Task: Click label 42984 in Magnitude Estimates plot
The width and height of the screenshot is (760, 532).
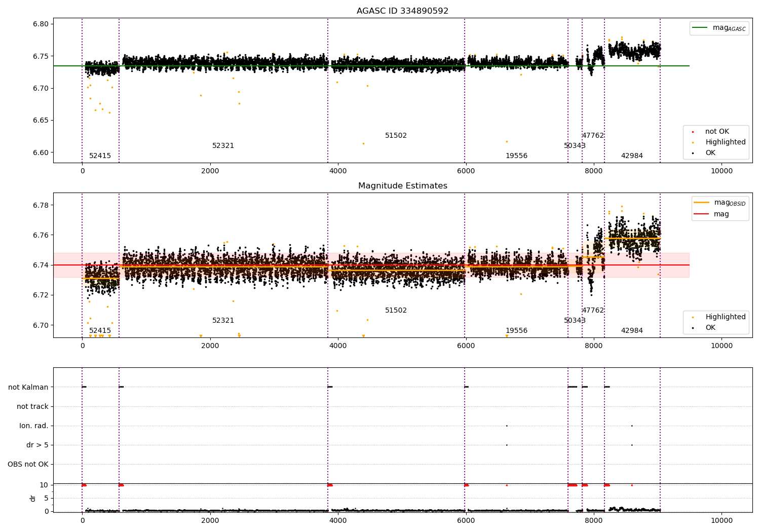Action: (632, 331)
